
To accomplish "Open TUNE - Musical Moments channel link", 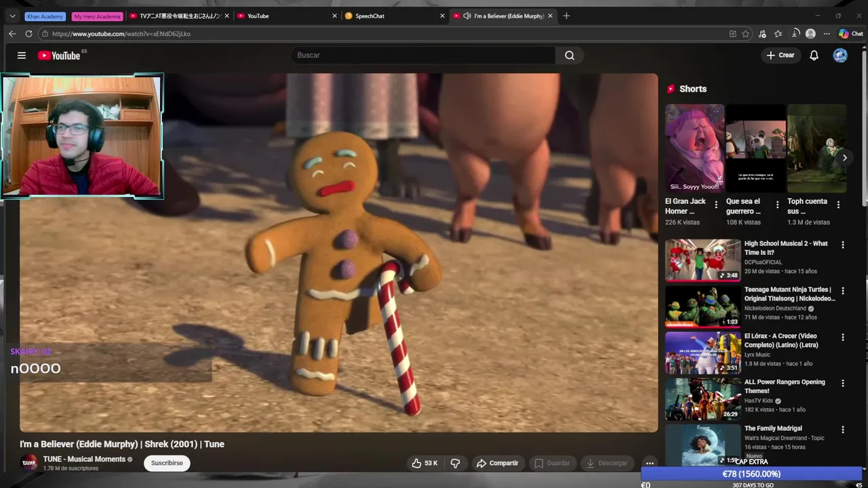I will coord(84,460).
